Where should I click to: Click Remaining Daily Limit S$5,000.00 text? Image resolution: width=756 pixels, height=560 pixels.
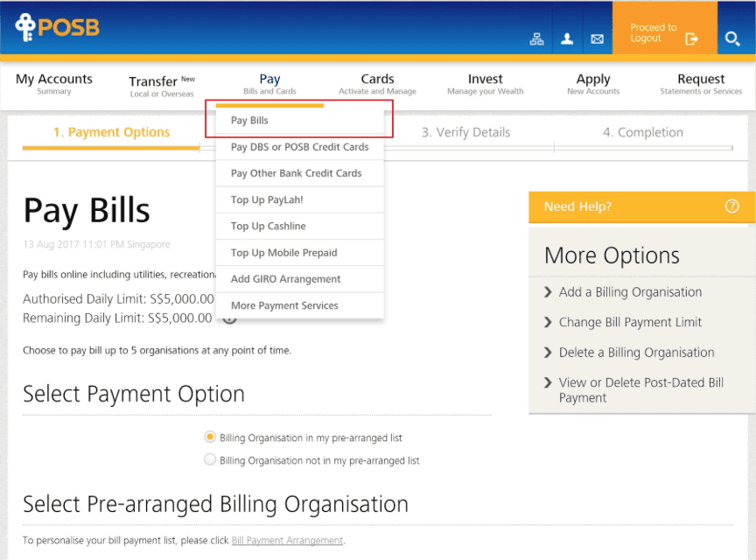pyautogui.click(x=117, y=318)
